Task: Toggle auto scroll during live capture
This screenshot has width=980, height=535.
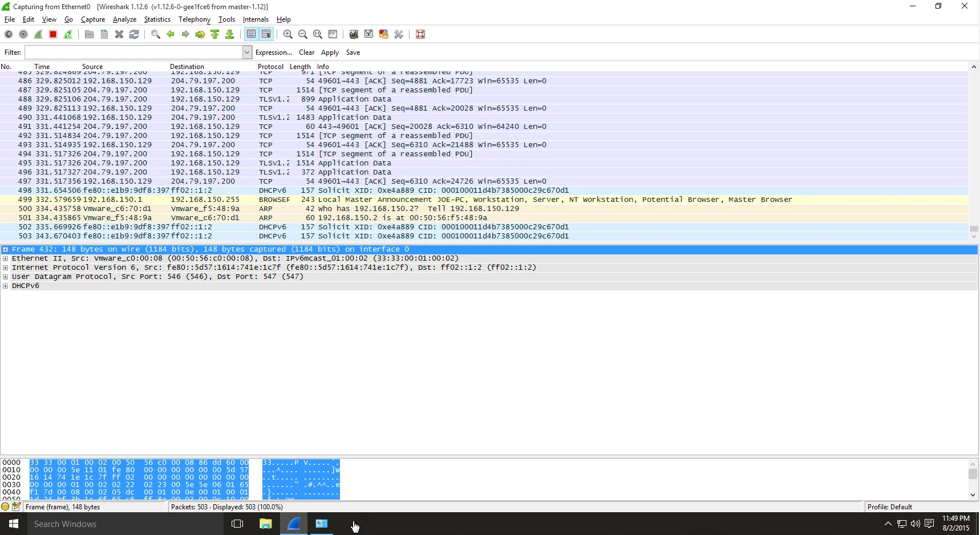Action: (x=266, y=34)
